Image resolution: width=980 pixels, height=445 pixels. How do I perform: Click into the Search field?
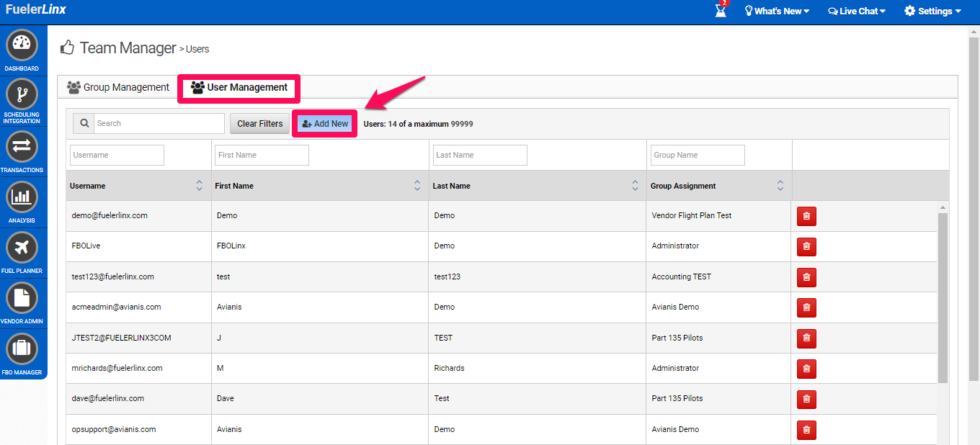(159, 123)
